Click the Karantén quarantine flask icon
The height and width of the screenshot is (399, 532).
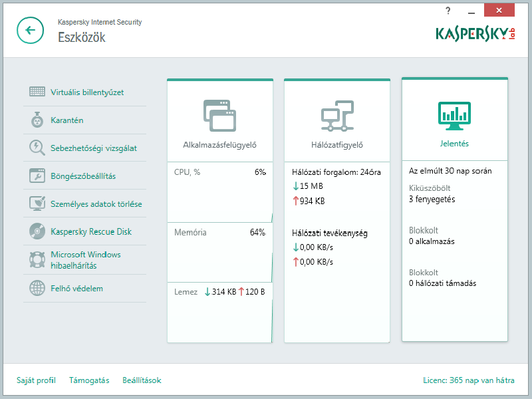pyautogui.click(x=37, y=120)
